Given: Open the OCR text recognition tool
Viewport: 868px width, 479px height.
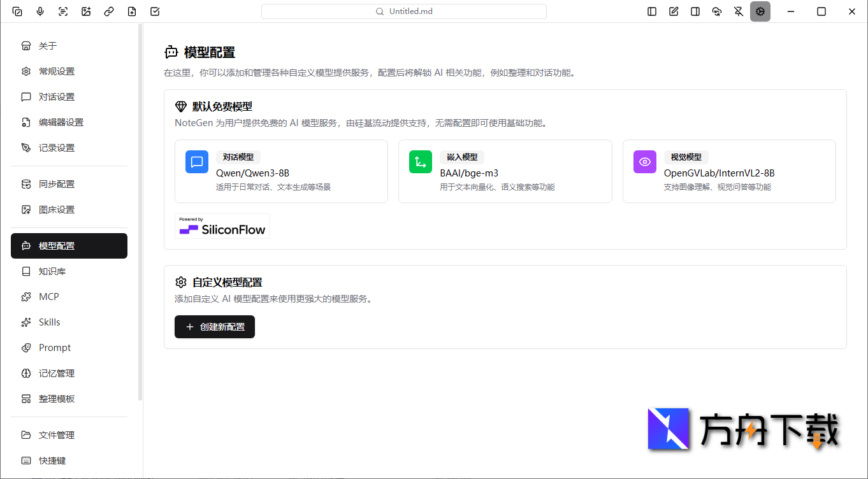Looking at the screenshot, I should [x=62, y=11].
